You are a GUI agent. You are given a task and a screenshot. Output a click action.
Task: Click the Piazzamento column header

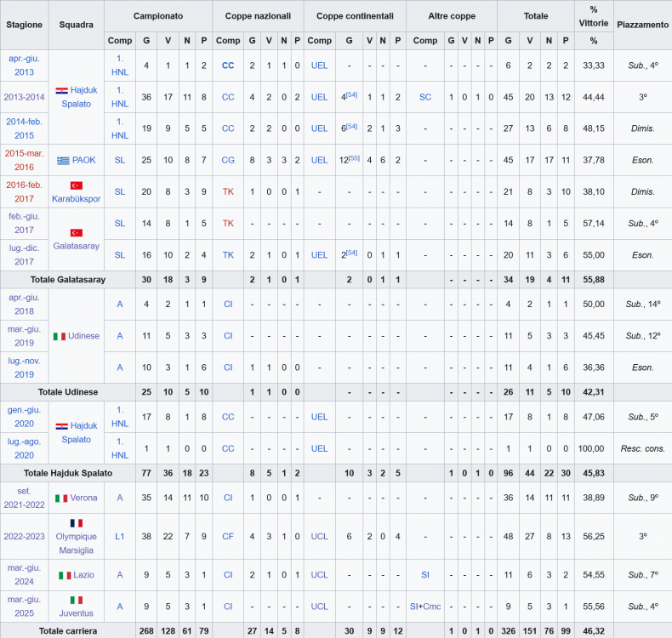tap(642, 25)
